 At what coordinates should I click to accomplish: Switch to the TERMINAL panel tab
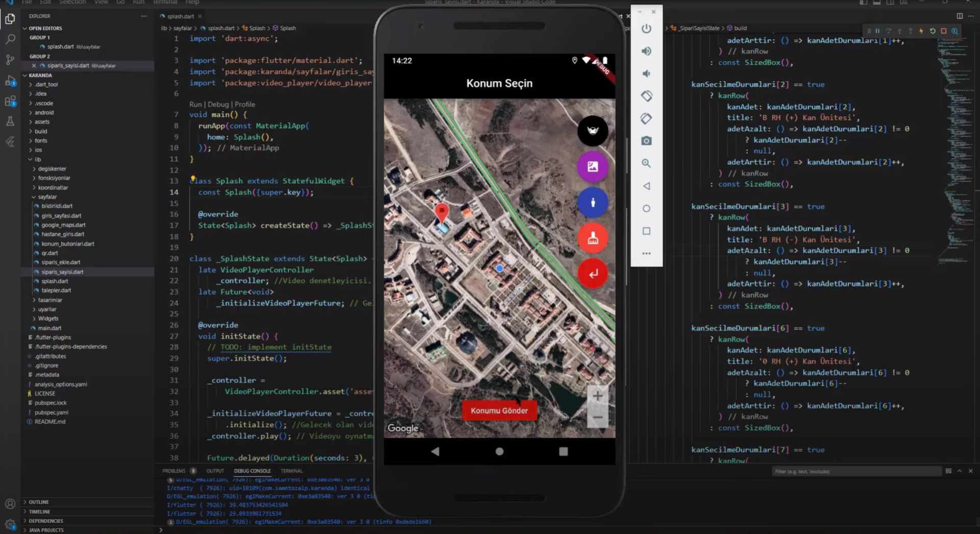coord(291,471)
